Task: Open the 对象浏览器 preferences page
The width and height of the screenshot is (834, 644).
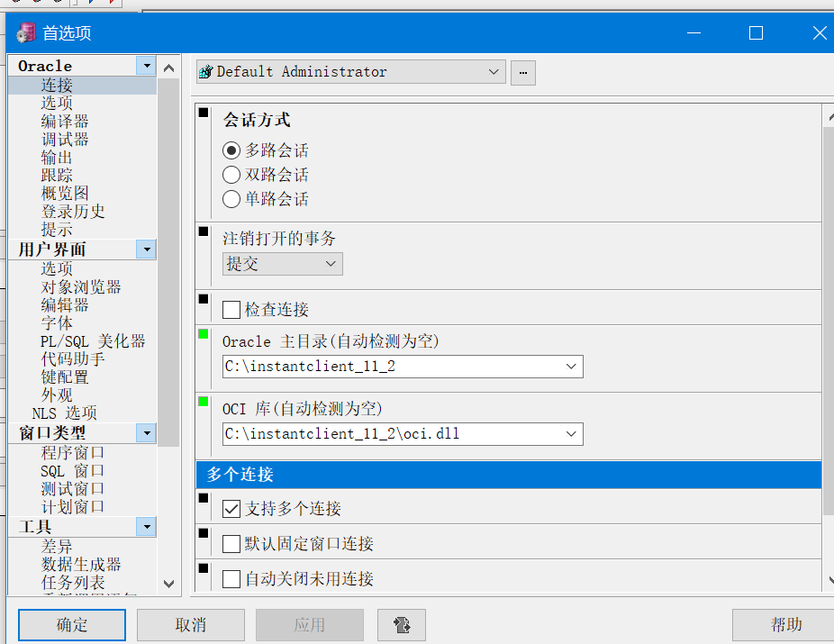Action: tap(81, 287)
